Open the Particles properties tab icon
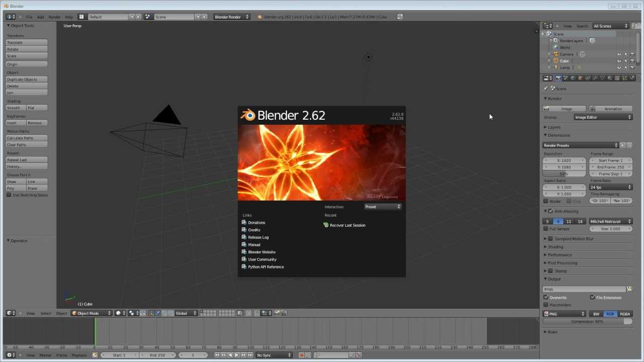 [x=625, y=78]
